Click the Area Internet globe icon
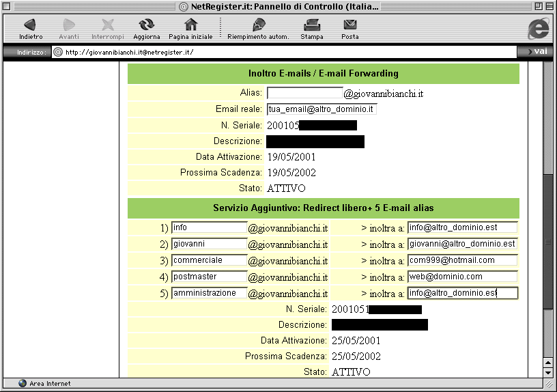557x392 pixels. pos(23,384)
